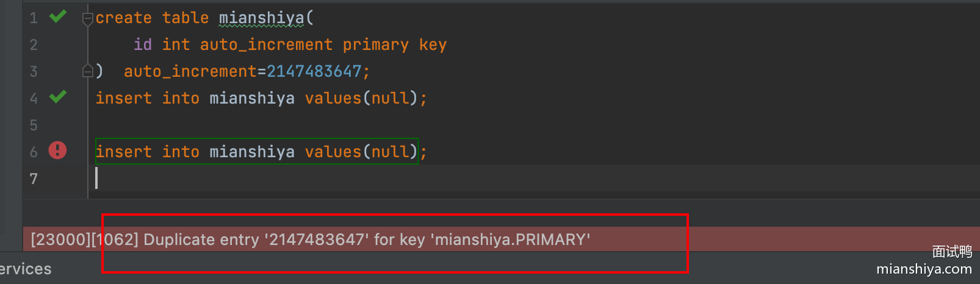Click the create keyword on line 1
The width and height of the screenshot is (980, 284).
click(123, 18)
